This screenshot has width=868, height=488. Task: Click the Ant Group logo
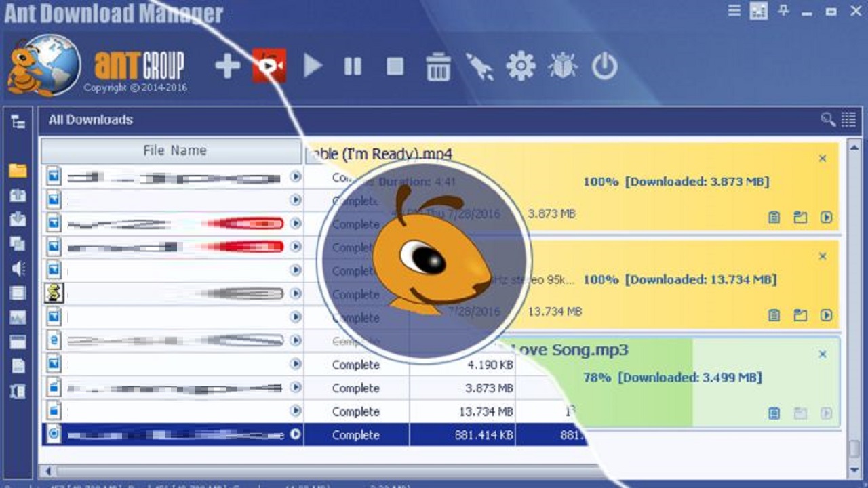139,66
